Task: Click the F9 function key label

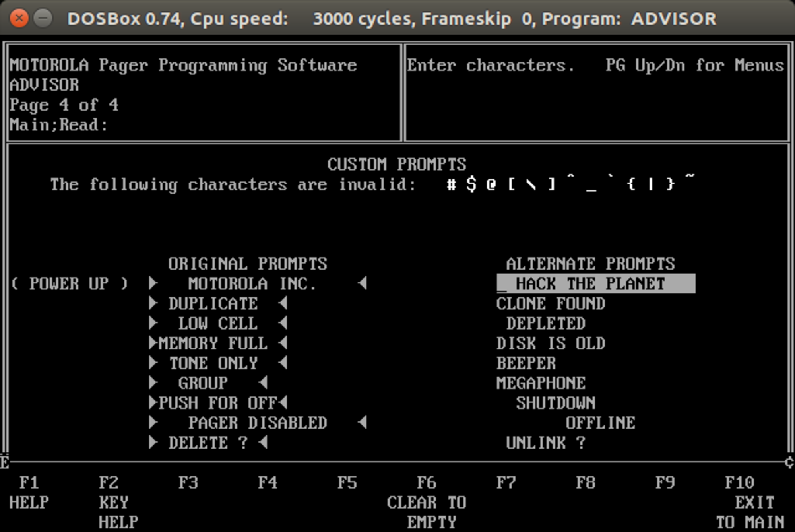Action: [665, 483]
